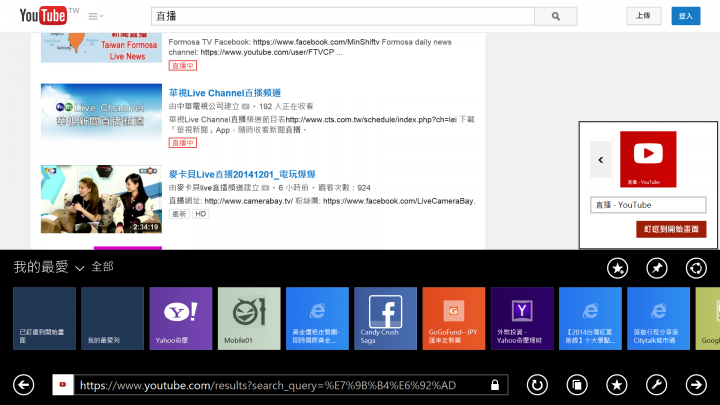
Task: Edit the 直播 - YouTube tile name field
Action: (x=648, y=205)
